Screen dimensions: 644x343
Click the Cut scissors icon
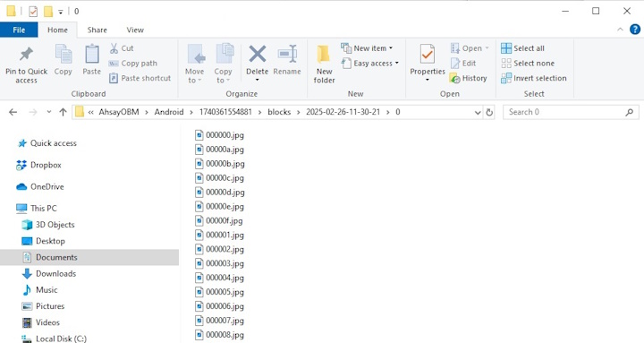114,48
